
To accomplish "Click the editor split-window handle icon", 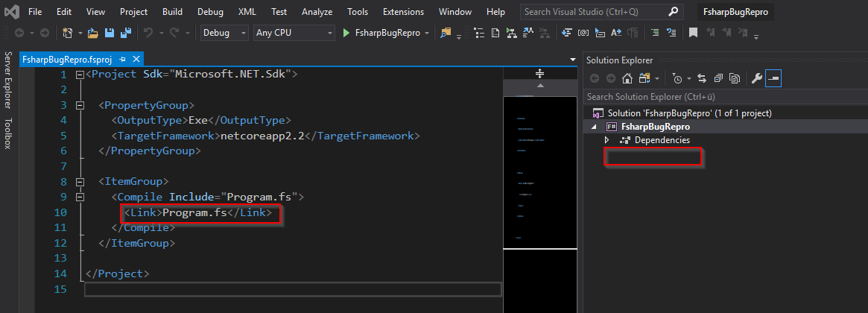I will [540, 73].
